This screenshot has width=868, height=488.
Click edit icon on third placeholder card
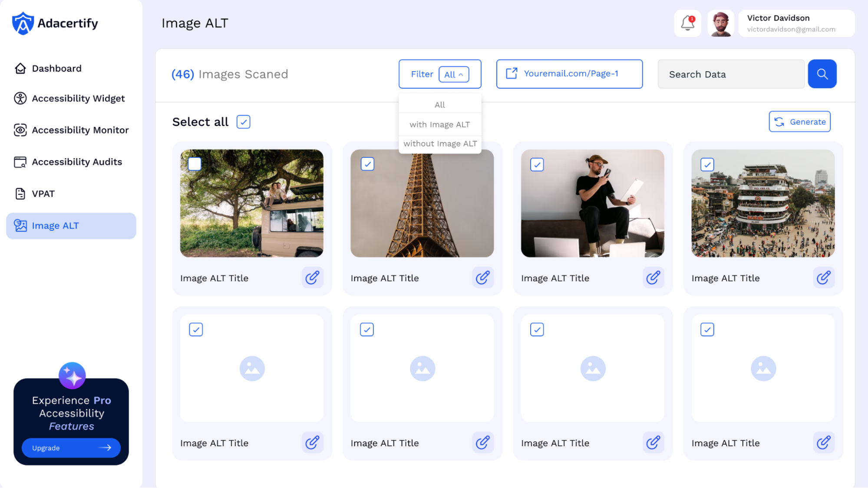pos(653,442)
